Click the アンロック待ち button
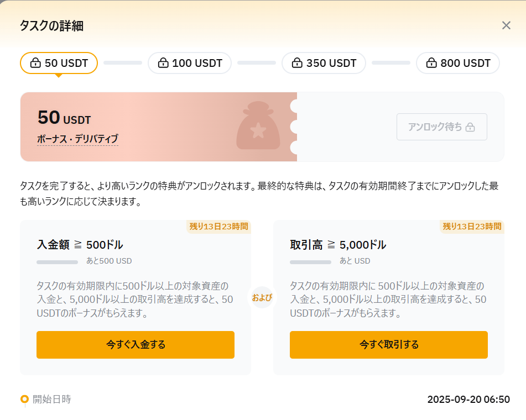 [x=441, y=127]
